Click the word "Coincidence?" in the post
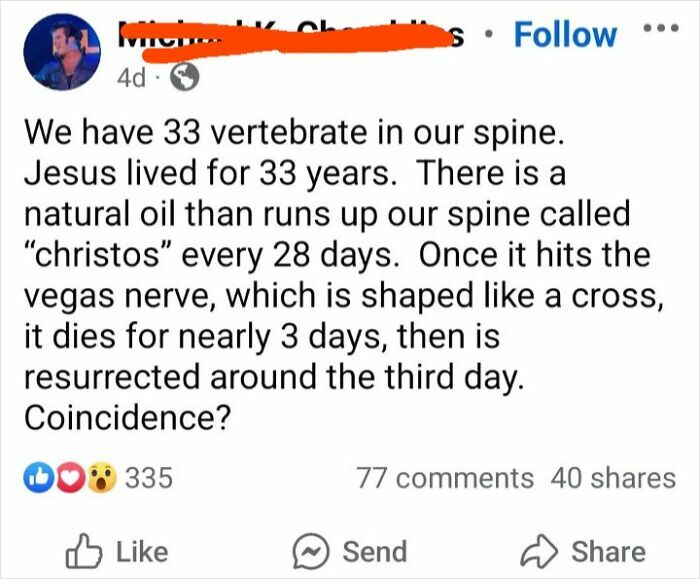The image size is (700, 579). (124, 416)
